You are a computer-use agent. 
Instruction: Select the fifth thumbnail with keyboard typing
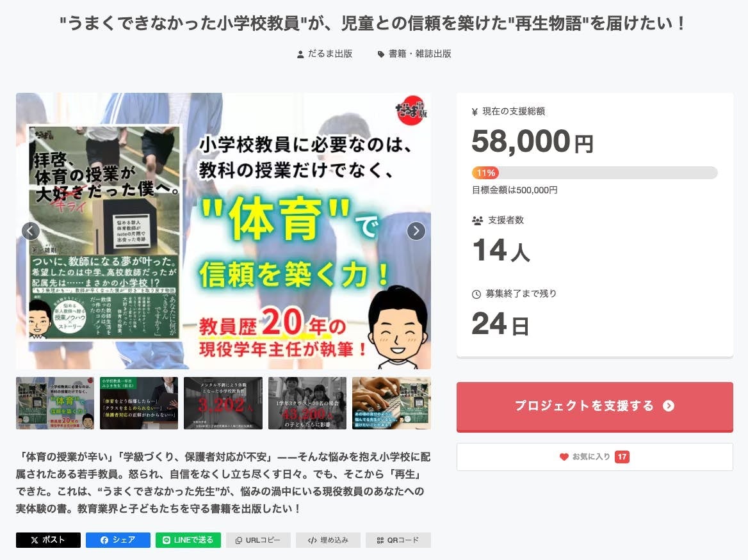pos(391,403)
